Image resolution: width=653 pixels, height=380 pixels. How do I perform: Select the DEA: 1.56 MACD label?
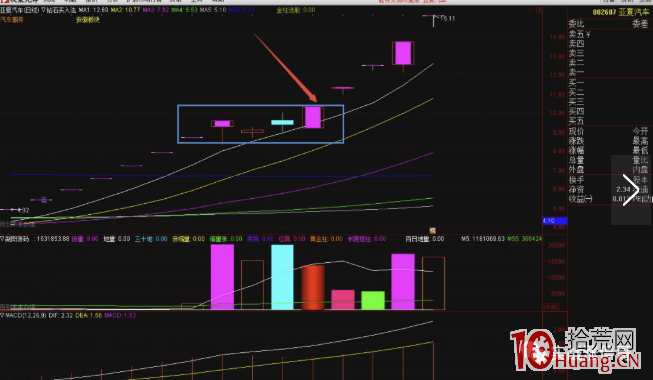click(x=89, y=315)
